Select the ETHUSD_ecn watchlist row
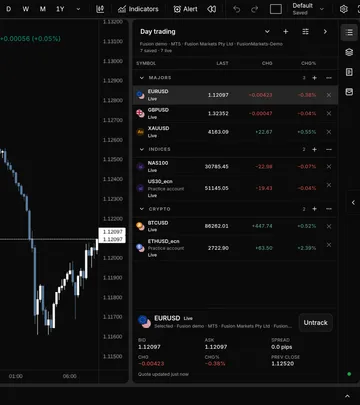This screenshot has height=405, width=360. click(235, 248)
